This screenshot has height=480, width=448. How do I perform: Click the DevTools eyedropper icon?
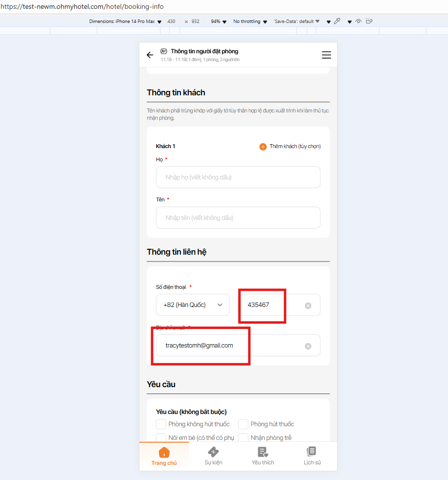click(337, 21)
